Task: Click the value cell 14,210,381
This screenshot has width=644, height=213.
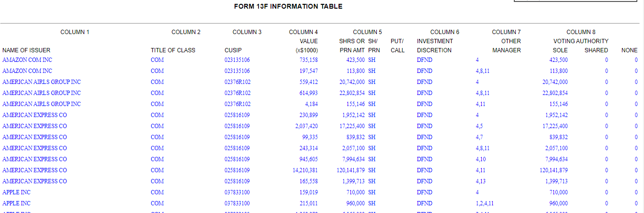Action: (x=305, y=170)
